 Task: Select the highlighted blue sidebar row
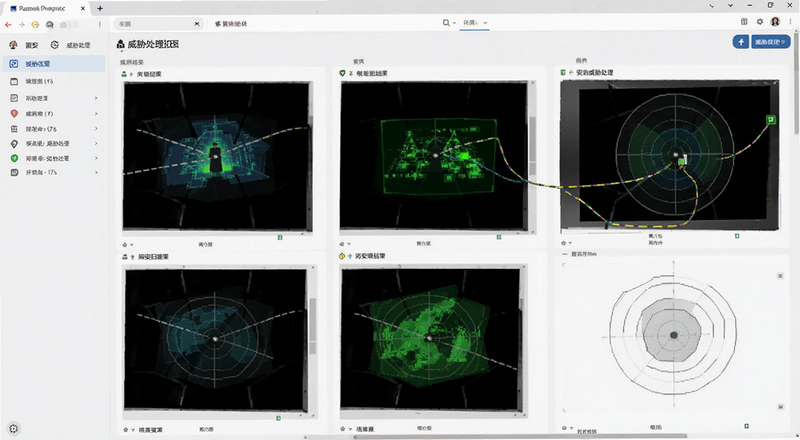coord(54,64)
